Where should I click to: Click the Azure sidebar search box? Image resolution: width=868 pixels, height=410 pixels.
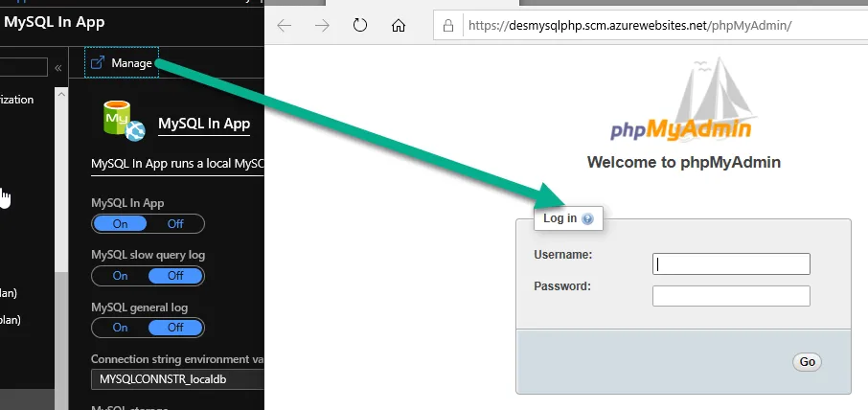pos(24,67)
